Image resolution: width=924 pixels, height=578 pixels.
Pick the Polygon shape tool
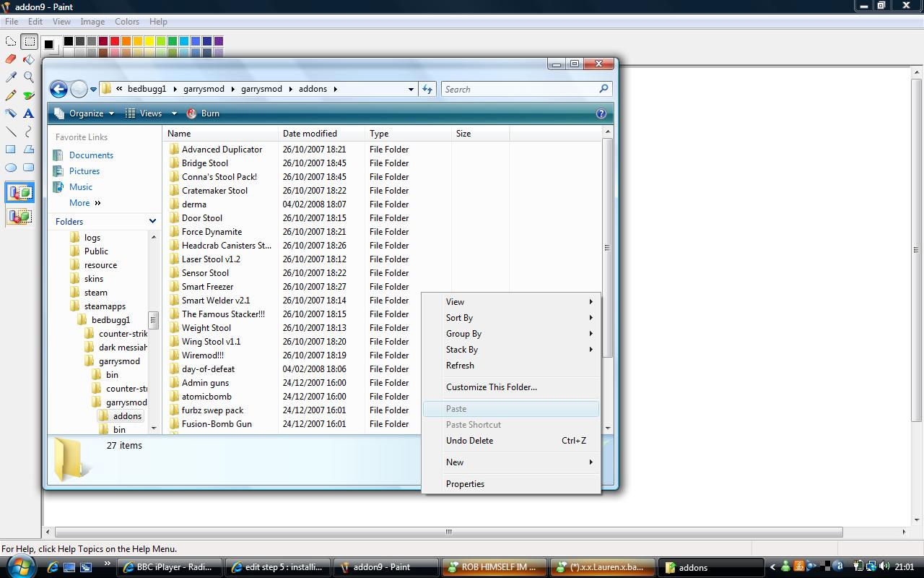(x=29, y=150)
